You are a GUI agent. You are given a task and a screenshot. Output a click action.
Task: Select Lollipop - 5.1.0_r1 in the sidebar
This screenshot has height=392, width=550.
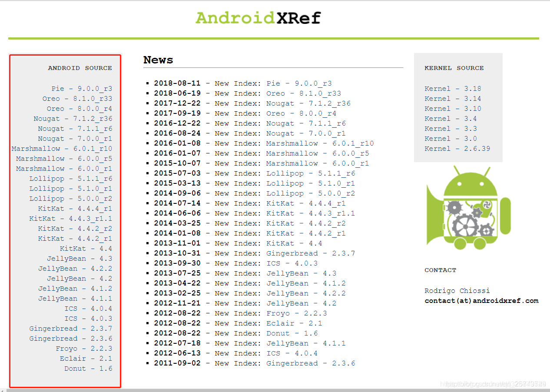[71, 189]
